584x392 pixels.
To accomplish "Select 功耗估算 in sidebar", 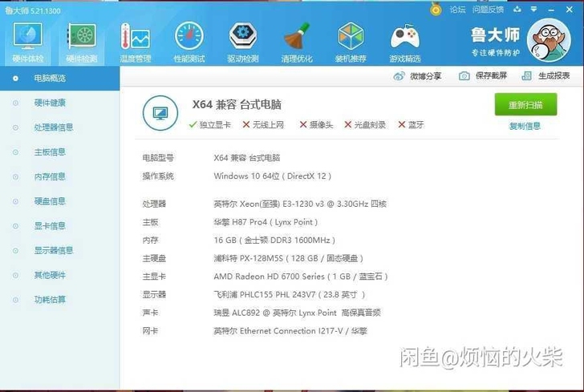I will click(x=59, y=300).
